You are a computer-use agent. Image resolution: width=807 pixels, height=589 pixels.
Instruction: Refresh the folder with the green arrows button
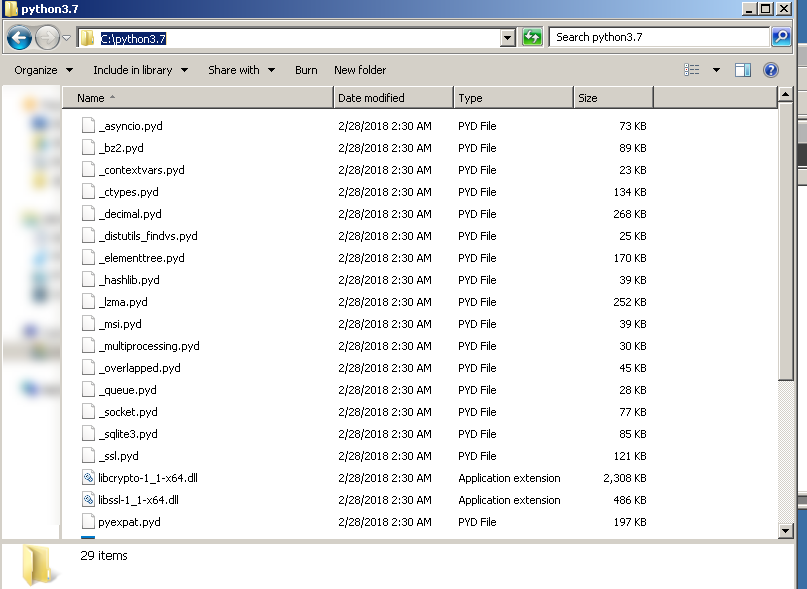click(532, 37)
